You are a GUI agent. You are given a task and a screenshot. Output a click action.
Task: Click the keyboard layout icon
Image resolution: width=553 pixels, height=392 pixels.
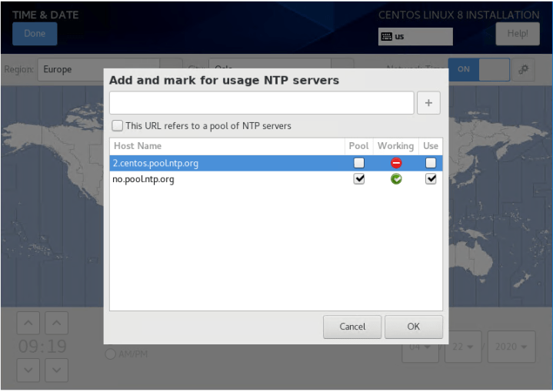tap(386, 37)
